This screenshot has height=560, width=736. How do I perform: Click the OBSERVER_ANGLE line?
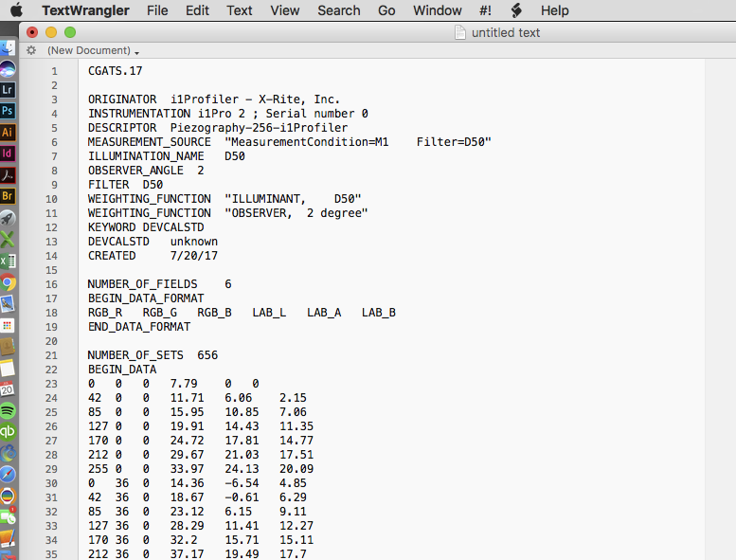point(146,171)
